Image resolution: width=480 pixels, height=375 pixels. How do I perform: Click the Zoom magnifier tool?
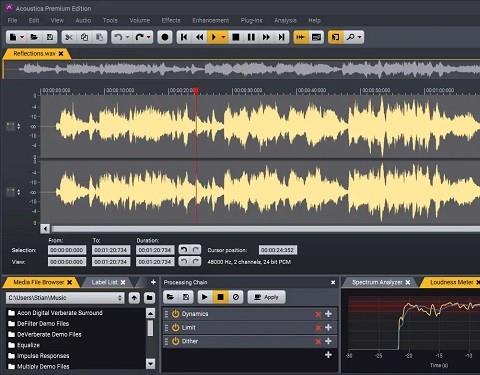click(x=350, y=37)
